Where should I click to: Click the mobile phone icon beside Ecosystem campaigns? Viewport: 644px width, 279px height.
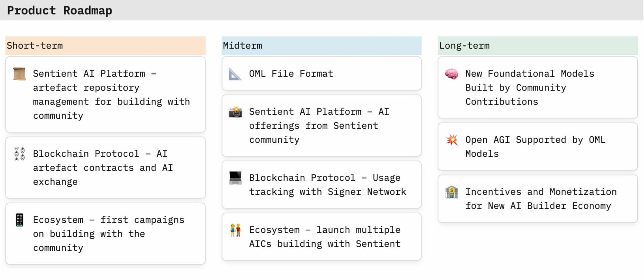click(19, 220)
